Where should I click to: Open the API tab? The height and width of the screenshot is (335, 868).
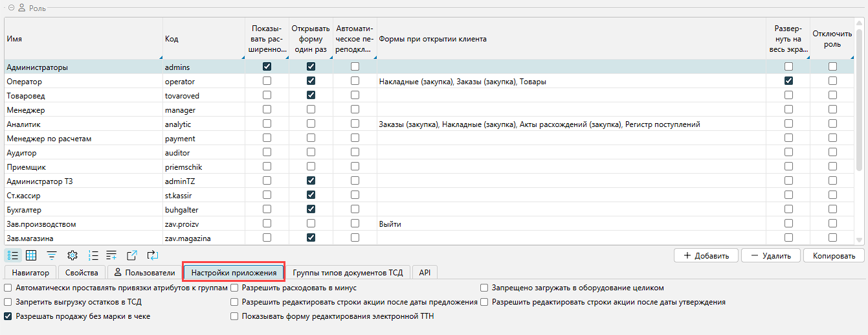click(425, 273)
